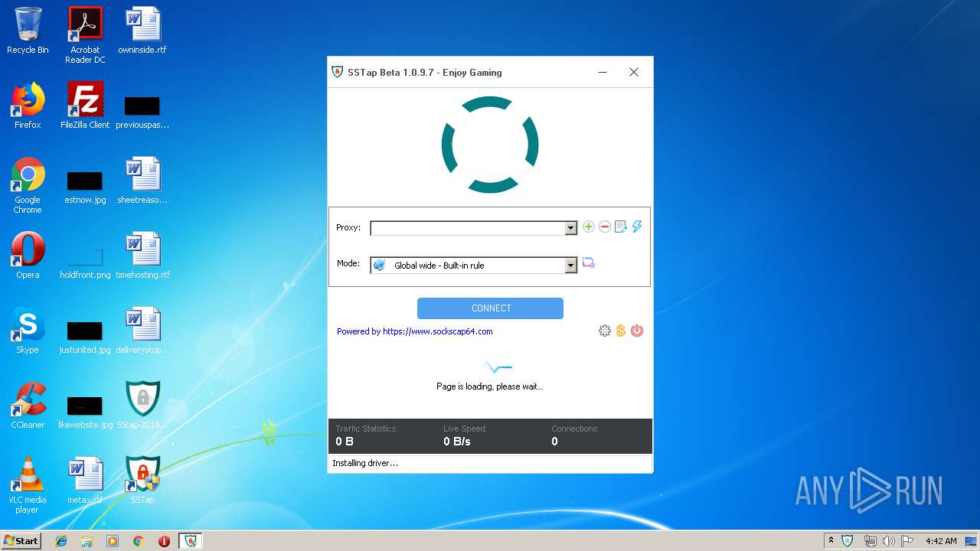The height and width of the screenshot is (551, 980).
Task: Open SSTap settings gear icon
Action: pyautogui.click(x=605, y=331)
